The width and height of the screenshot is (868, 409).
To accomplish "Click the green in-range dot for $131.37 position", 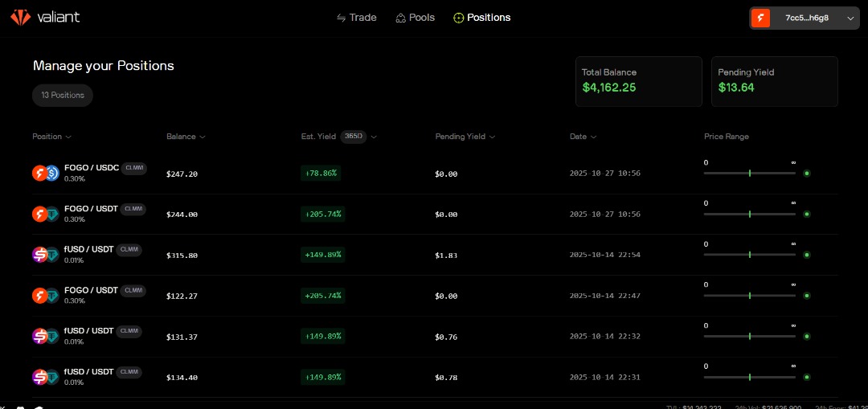I will [807, 336].
